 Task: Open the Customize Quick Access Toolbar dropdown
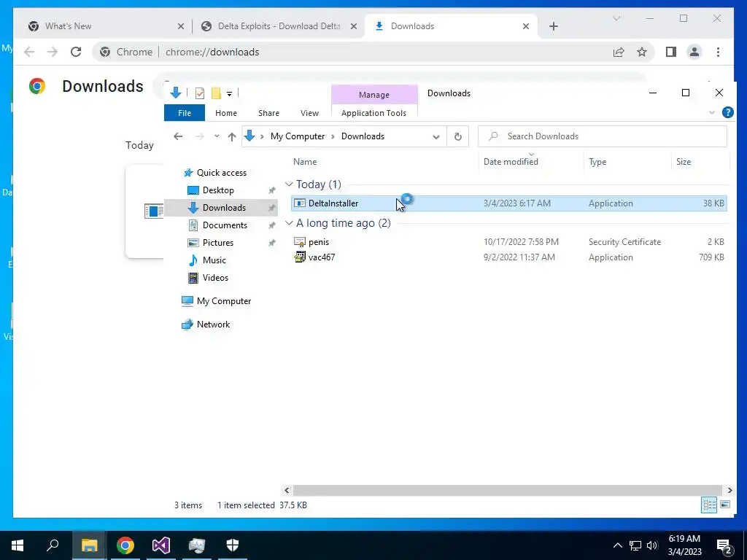(x=229, y=94)
